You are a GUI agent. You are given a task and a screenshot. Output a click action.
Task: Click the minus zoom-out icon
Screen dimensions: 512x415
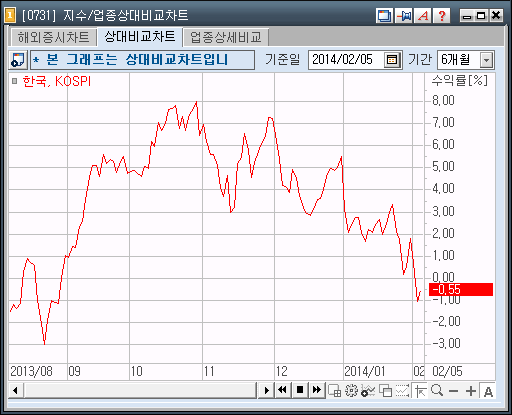(x=453, y=391)
